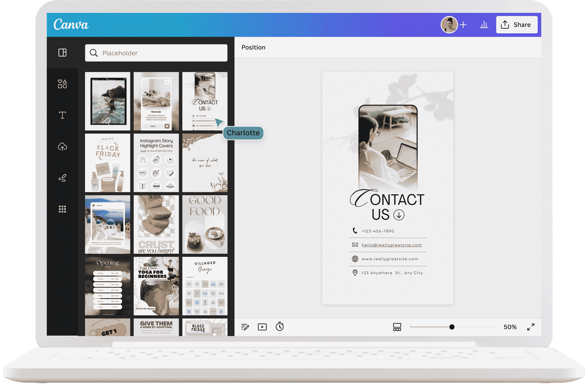This screenshot has height=385, width=588.
Task: Adjust the zoom slider handle
Action: point(452,327)
